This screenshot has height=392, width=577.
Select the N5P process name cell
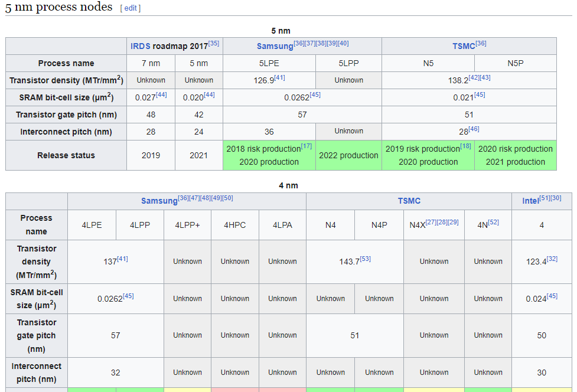point(515,63)
